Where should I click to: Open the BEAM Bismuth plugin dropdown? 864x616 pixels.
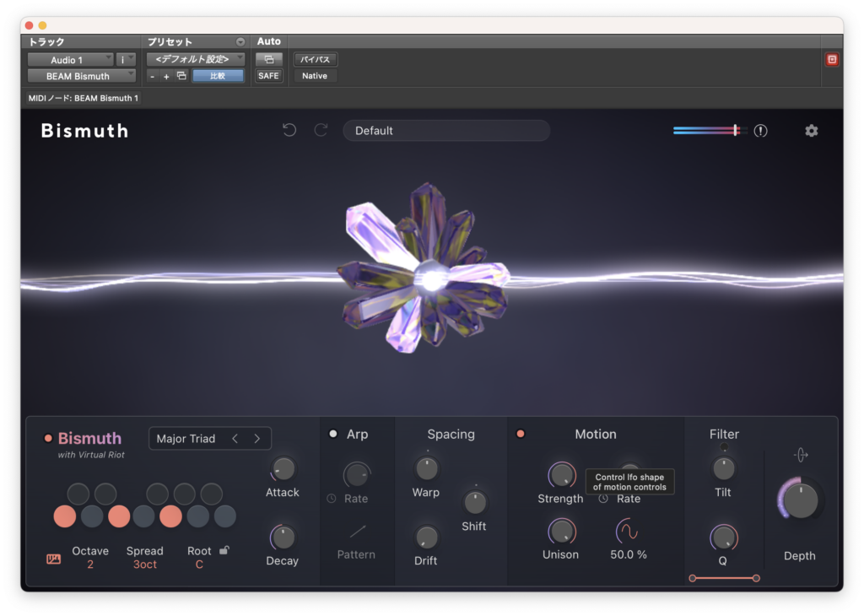click(82, 76)
